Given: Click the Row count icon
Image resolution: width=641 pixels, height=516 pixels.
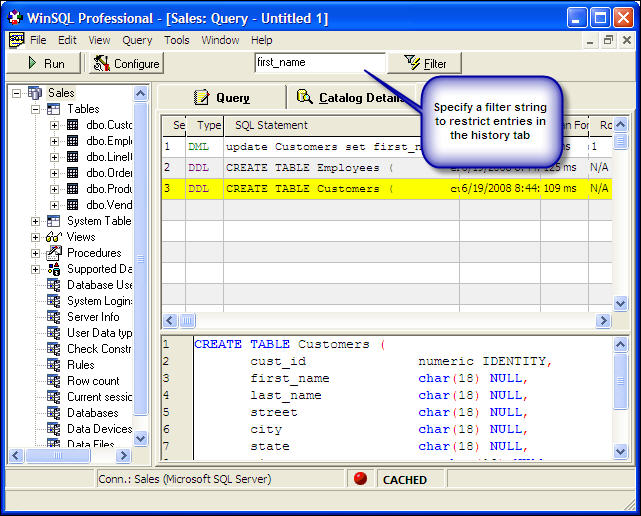Looking at the screenshot, I should click(x=54, y=380).
